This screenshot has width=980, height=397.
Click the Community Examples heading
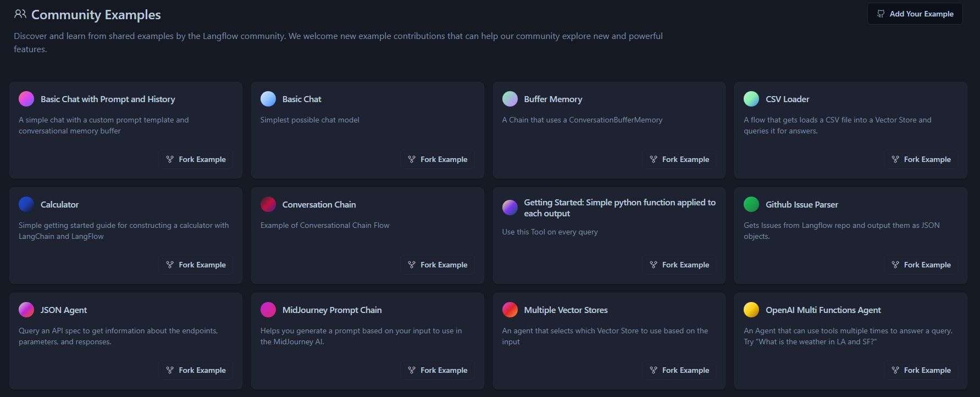coord(96,15)
